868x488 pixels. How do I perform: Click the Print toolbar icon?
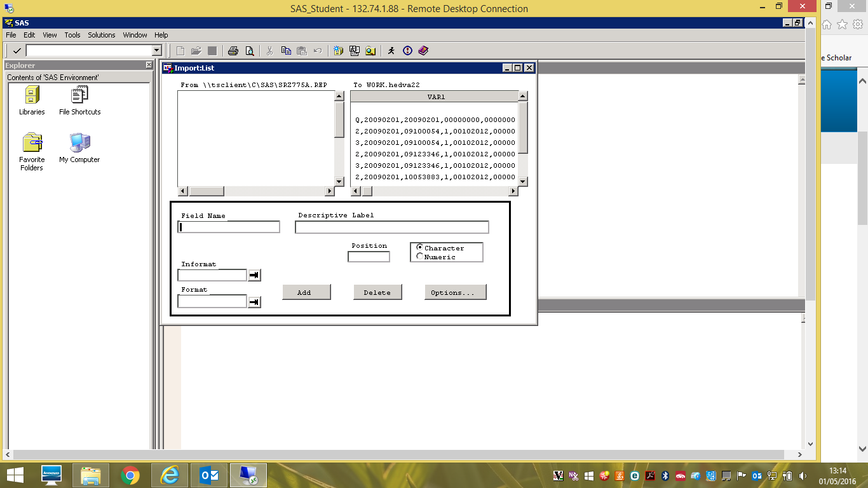[x=234, y=51]
